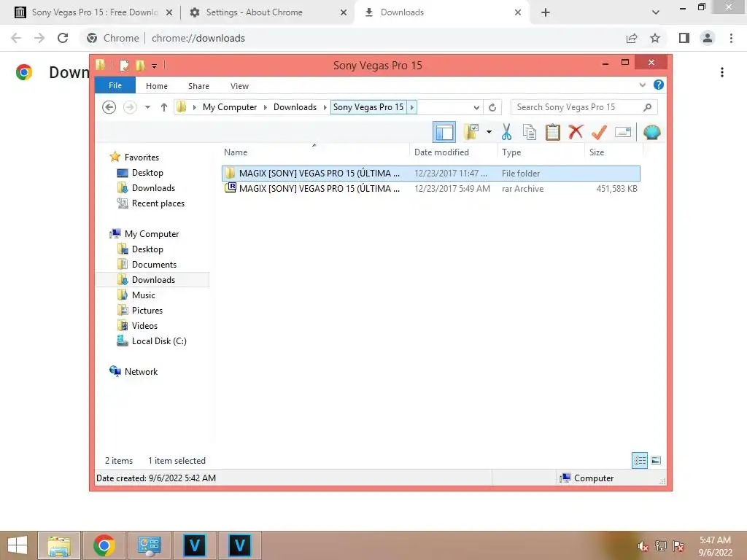Viewport: 747px width, 560px height.
Task: Click the Cut scissors icon
Action: [506, 132]
